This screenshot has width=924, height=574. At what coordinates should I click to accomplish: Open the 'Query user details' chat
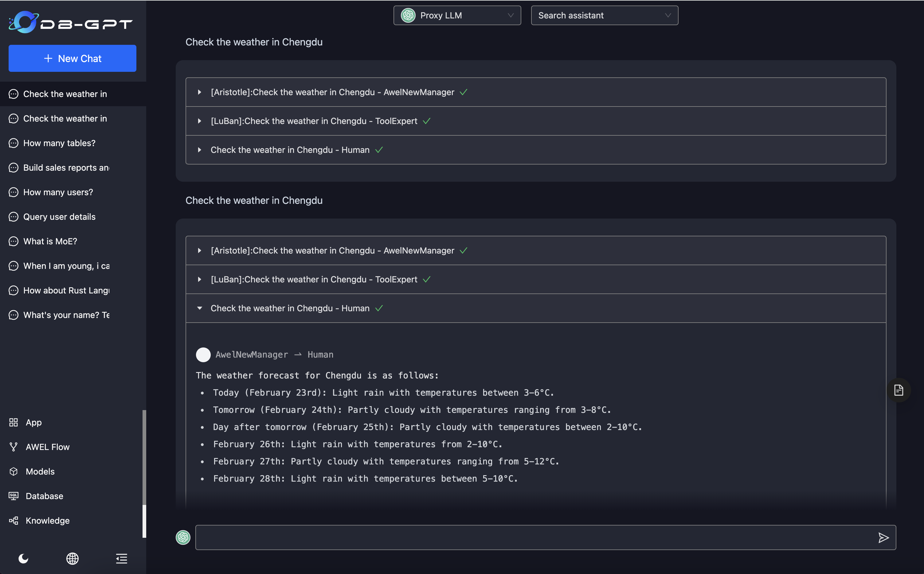59,217
